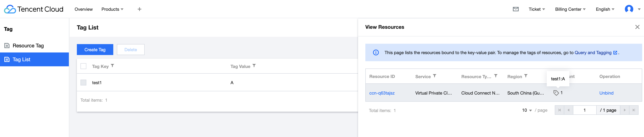
Task: Change the 10 per page dropdown
Action: (x=527, y=110)
